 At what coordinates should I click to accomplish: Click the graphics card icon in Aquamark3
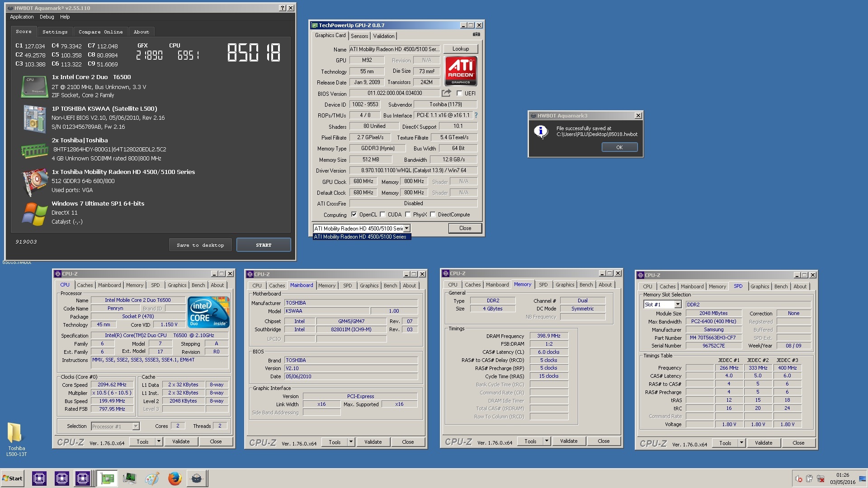pyautogui.click(x=34, y=182)
